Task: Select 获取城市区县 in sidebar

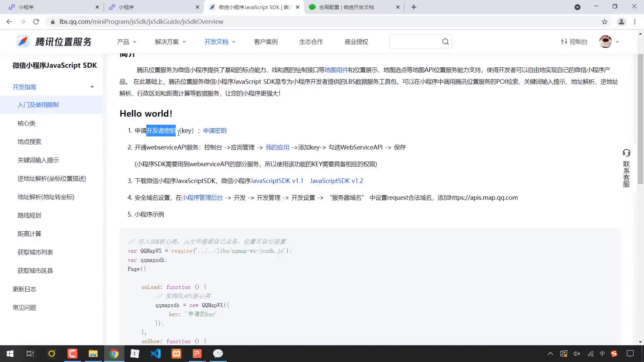Action: [35, 271]
